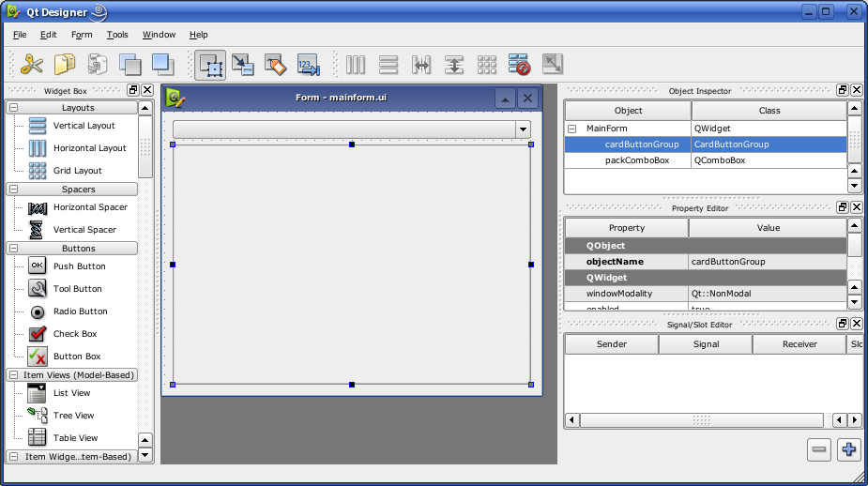This screenshot has height=486, width=868.
Task: Click the Signal column header
Action: point(707,344)
